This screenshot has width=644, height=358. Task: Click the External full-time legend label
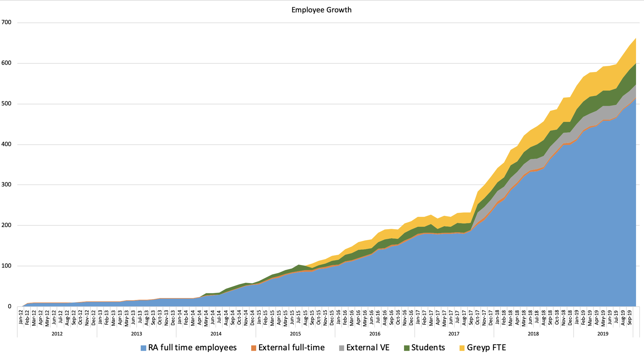point(291,348)
